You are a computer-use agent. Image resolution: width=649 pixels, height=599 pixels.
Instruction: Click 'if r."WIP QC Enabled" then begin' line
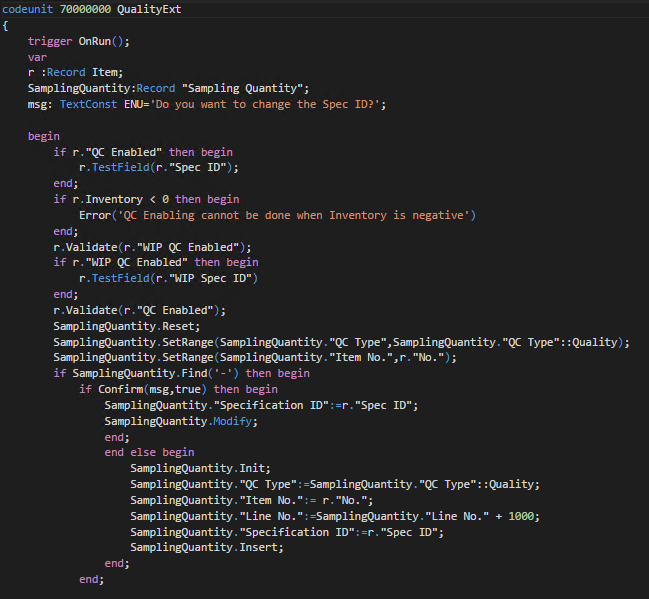(156, 262)
